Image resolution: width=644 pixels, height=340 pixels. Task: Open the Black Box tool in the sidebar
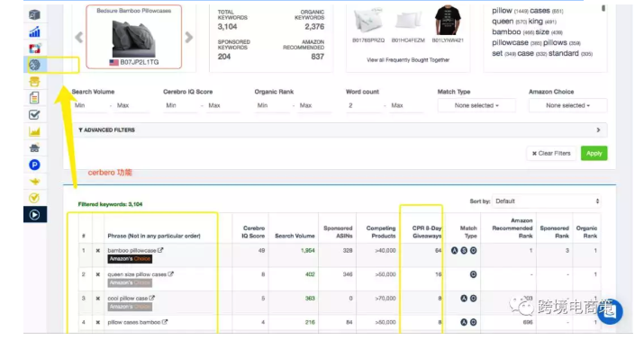click(34, 14)
